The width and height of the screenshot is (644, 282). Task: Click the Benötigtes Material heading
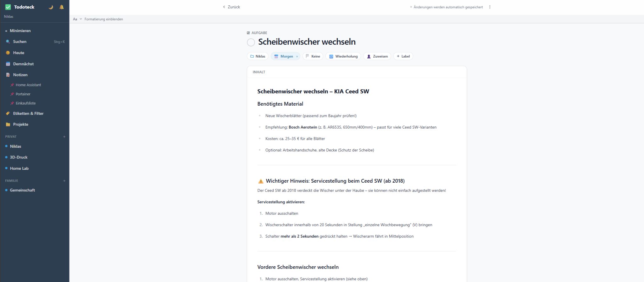click(280, 104)
